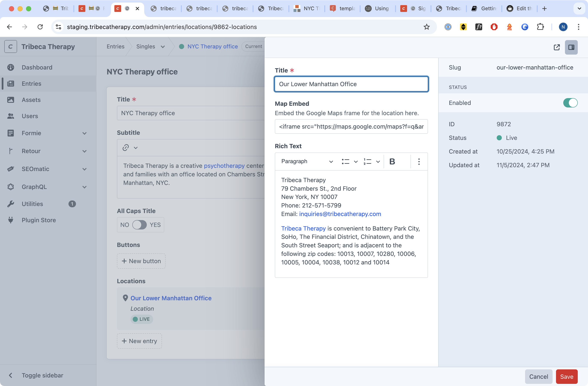Click the GraphQL logo icon
This screenshot has height=386, width=588.
tap(11, 187)
